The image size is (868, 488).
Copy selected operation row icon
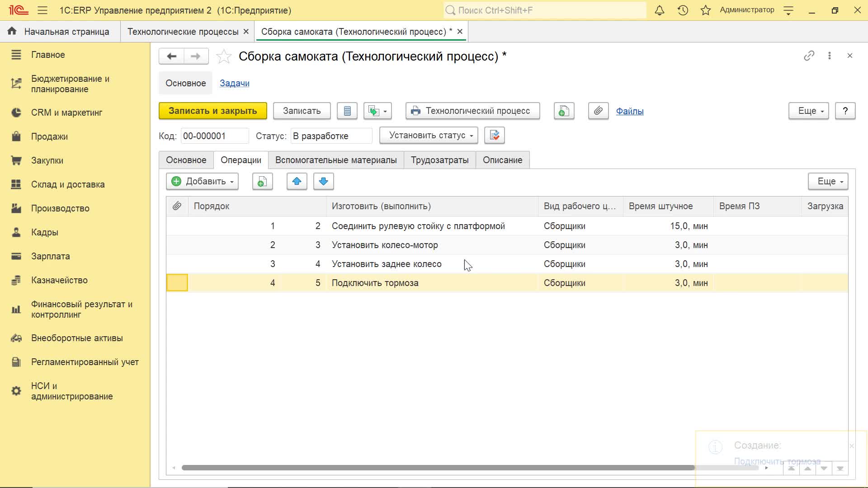263,182
